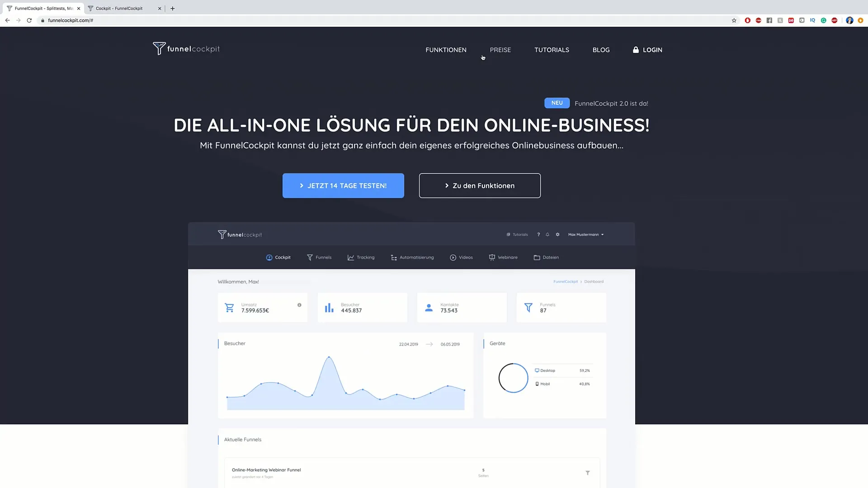Click the FunnelCockpit filter/funnel logo icon
This screenshot has height=488, width=868.
coord(159,48)
